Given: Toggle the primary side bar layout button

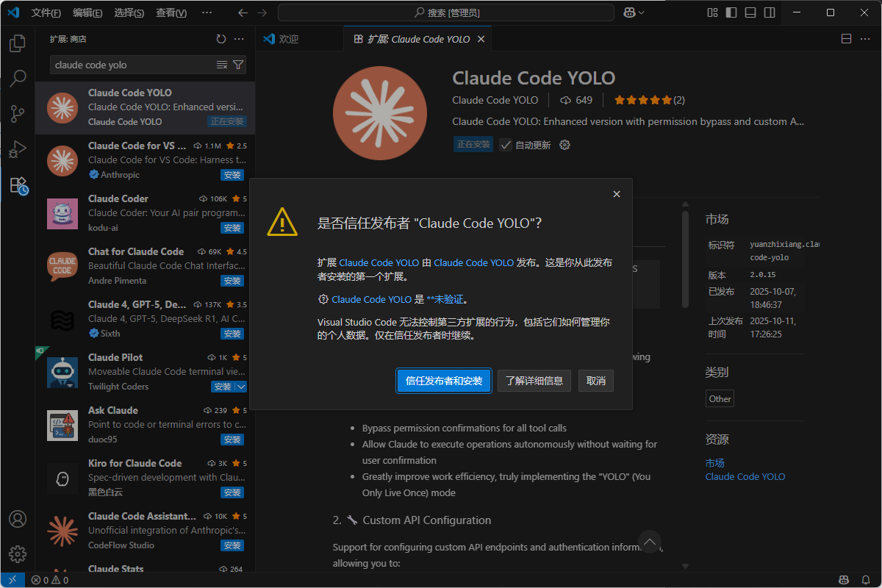Looking at the screenshot, I should coord(731,12).
